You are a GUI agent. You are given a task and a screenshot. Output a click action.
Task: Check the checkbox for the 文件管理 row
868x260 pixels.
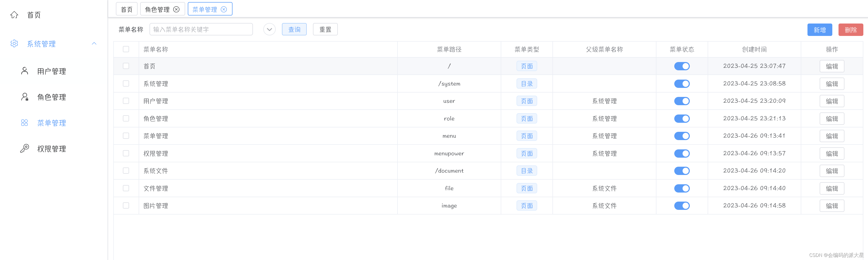click(x=126, y=188)
